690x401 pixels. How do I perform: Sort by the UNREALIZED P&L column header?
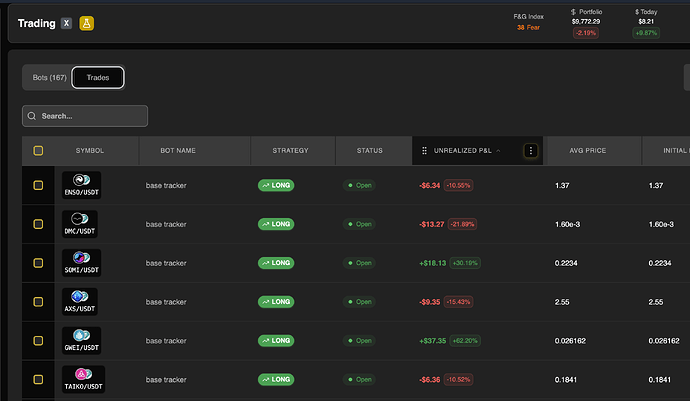click(x=462, y=151)
